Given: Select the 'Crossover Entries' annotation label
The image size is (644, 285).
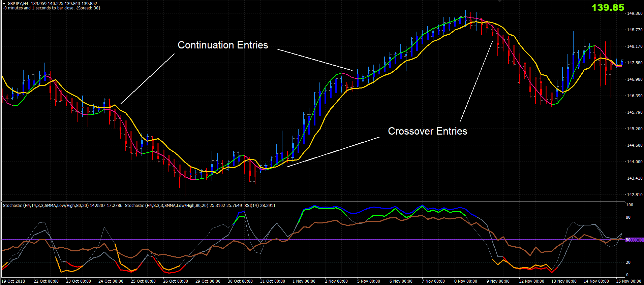Looking at the screenshot, I should pyautogui.click(x=427, y=131).
